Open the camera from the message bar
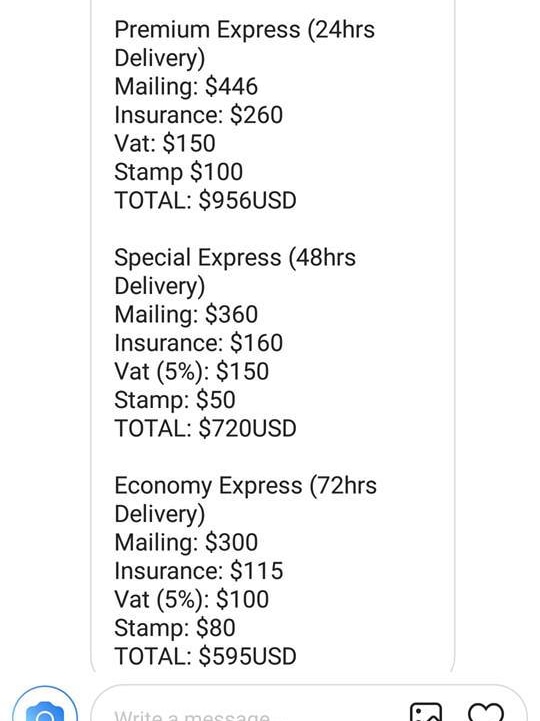This screenshot has width=540, height=721. coord(45,706)
